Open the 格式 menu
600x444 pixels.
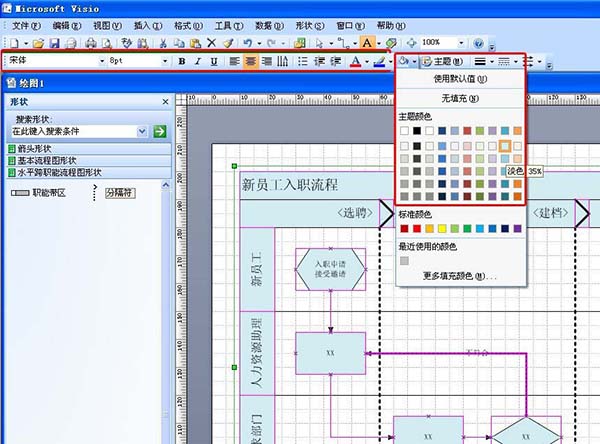tap(188, 26)
